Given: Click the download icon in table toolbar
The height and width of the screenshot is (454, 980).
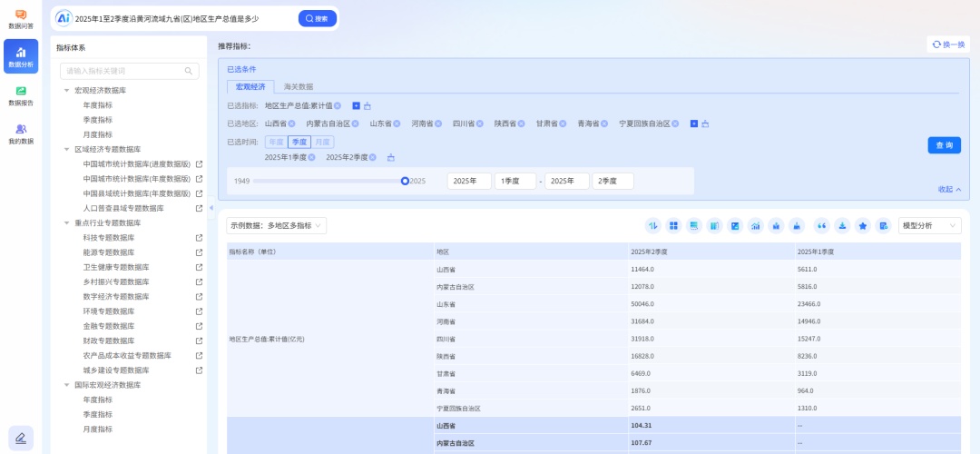Looking at the screenshot, I should (842, 225).
